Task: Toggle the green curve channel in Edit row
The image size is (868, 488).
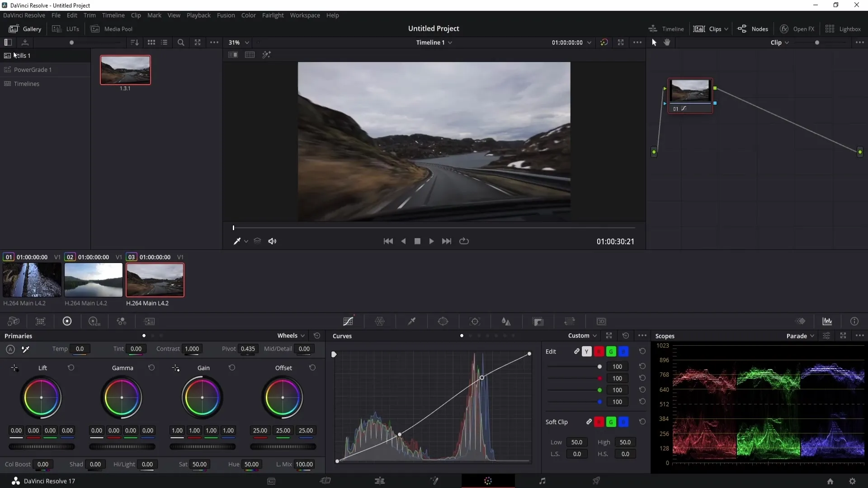Action: pos(611,352)
